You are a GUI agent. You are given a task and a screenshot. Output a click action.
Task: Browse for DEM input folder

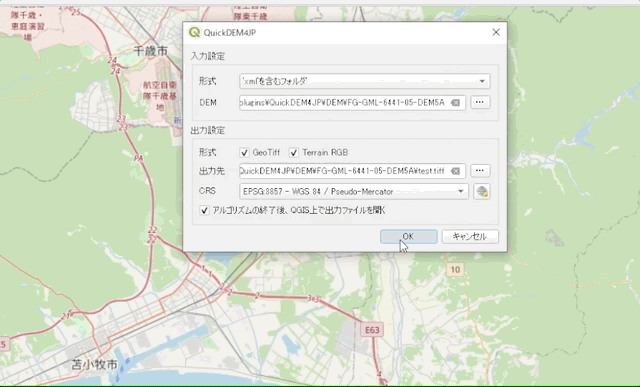480,102
